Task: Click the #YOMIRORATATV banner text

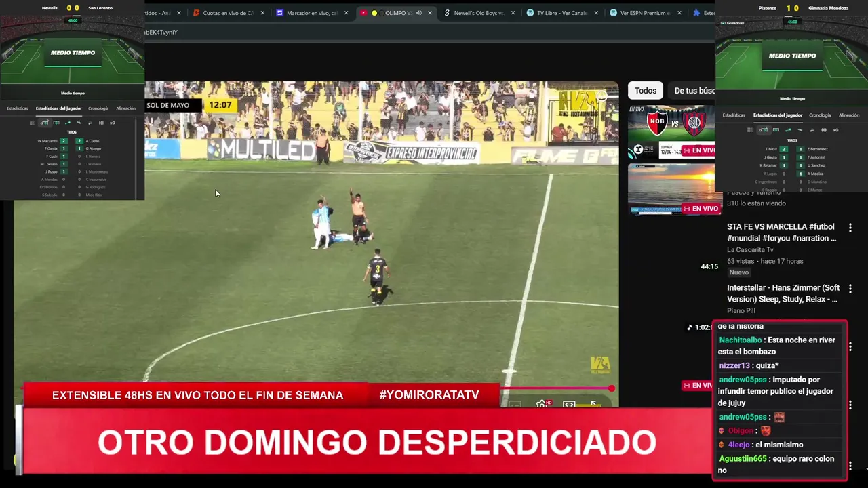Action: (429, 395)
